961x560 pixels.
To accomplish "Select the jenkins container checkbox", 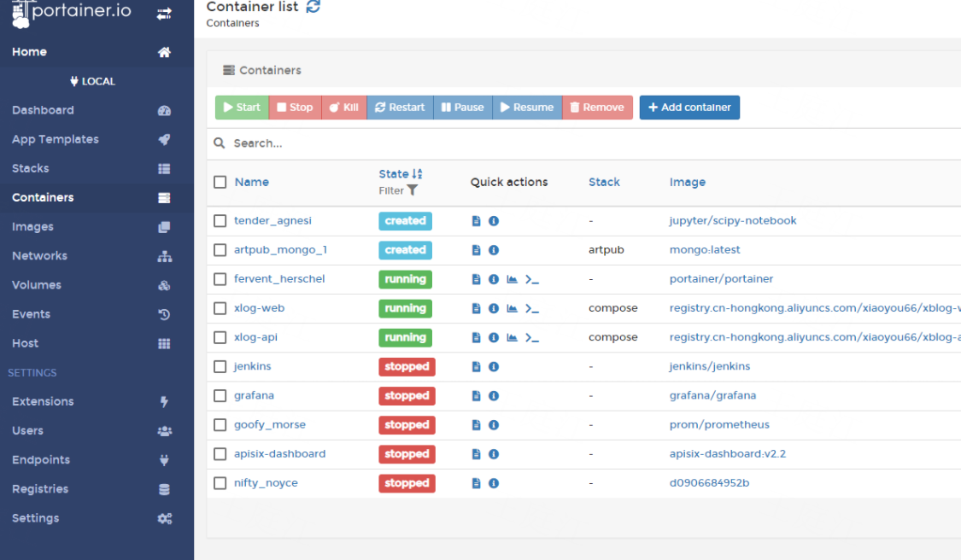I will pyautogui.click(x=220, y=366).
